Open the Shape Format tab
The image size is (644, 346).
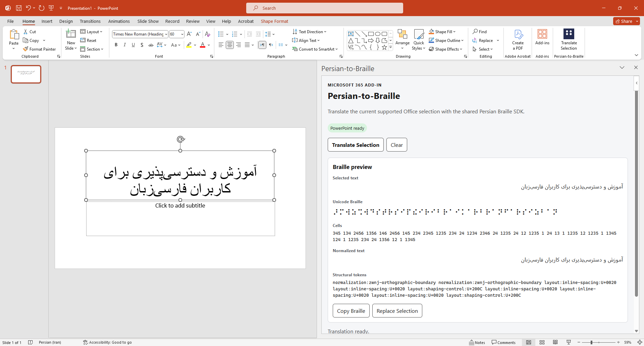(x=274, y=21)
